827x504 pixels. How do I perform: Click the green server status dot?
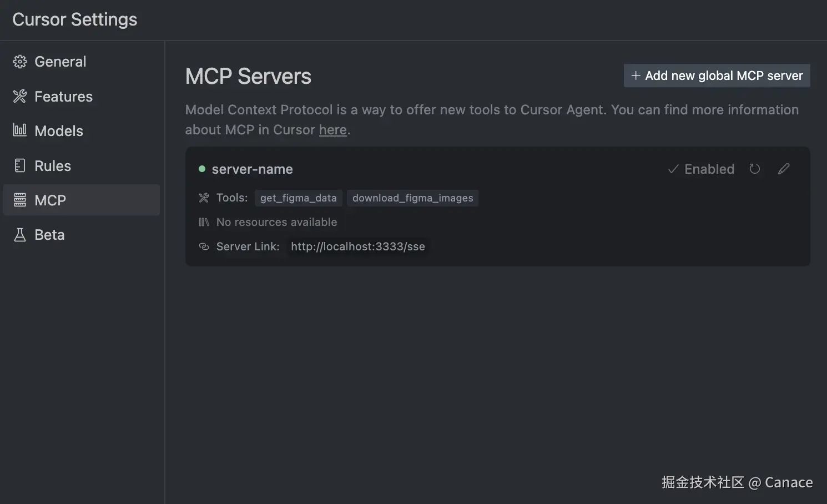202,169
